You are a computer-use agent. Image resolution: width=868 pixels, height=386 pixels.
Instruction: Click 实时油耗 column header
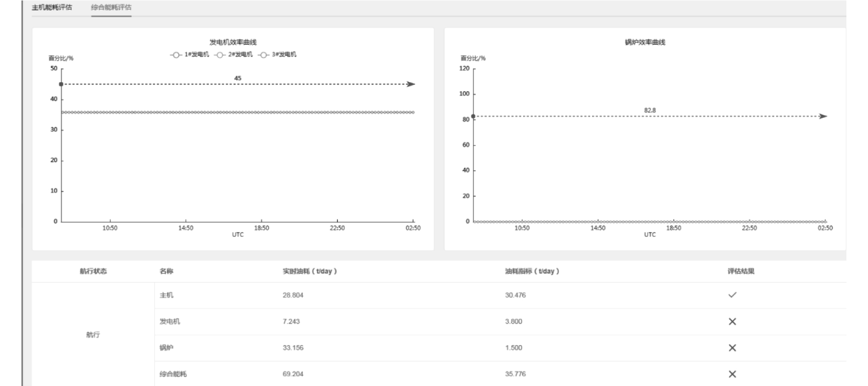click(310, 271)
